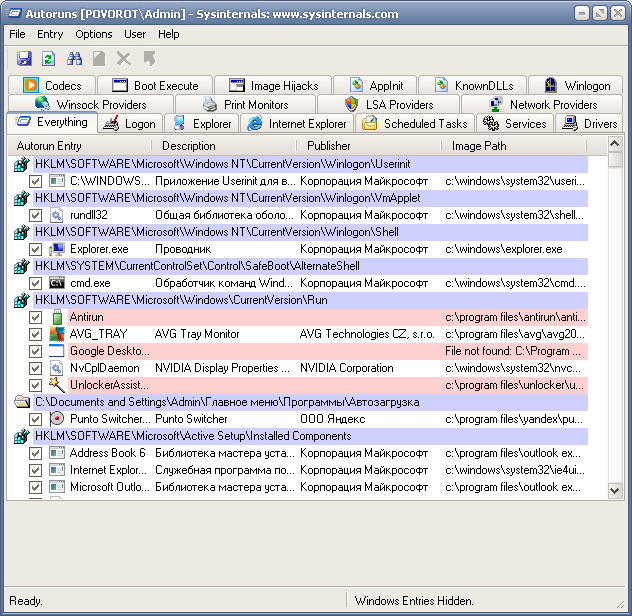Click the Refresh toolbar icon
This screenshot has width=632, height=616.
[x=49, y=59]
